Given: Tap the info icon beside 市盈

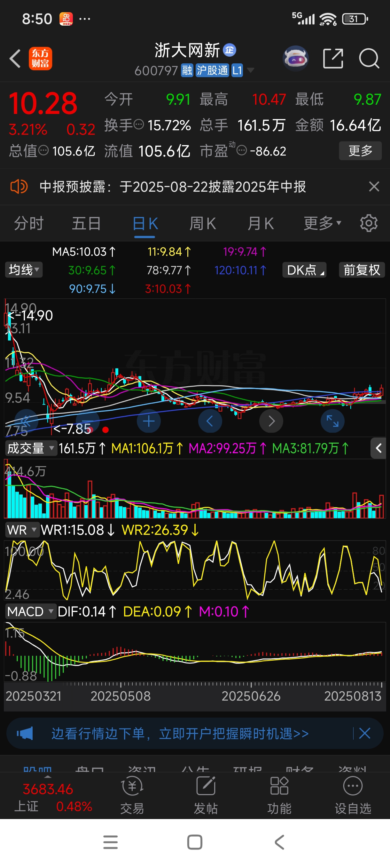Looking at the screenshot, I should pyautogui.click(x=242, y=150).
